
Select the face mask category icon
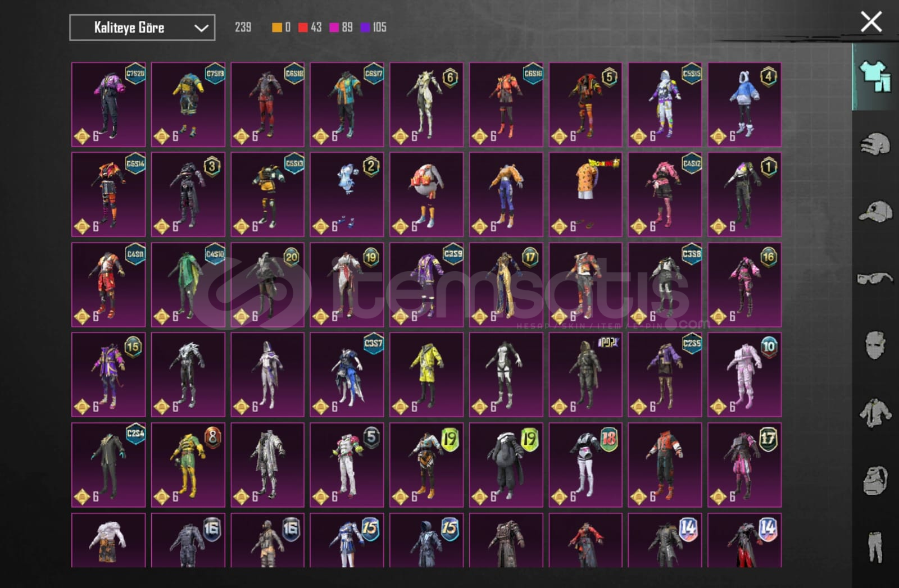pos(875,345)
